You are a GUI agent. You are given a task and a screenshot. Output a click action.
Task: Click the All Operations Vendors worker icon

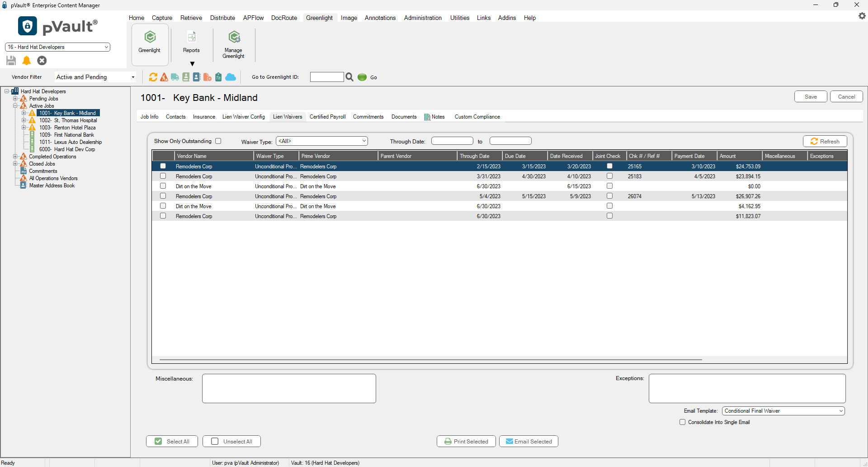24,178
